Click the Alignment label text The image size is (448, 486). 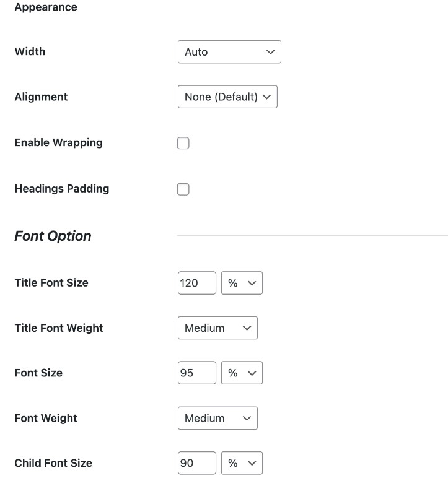(41, 97)
